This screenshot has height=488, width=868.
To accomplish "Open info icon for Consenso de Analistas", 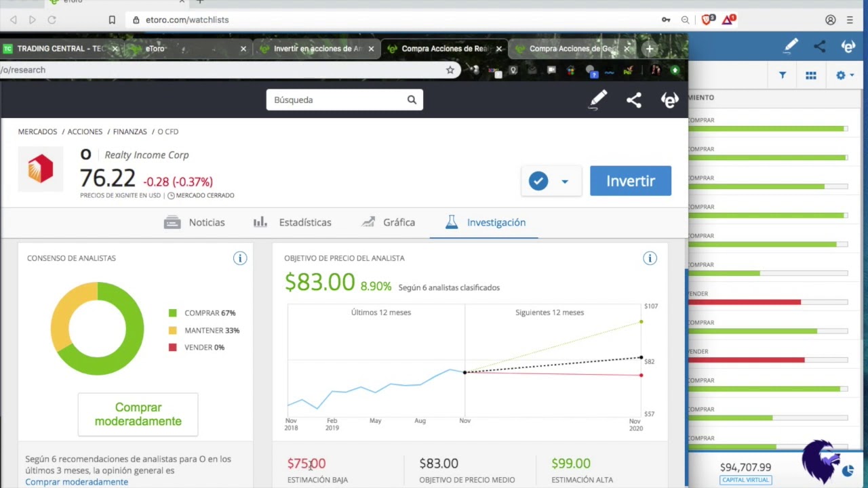I will (240, 258).
